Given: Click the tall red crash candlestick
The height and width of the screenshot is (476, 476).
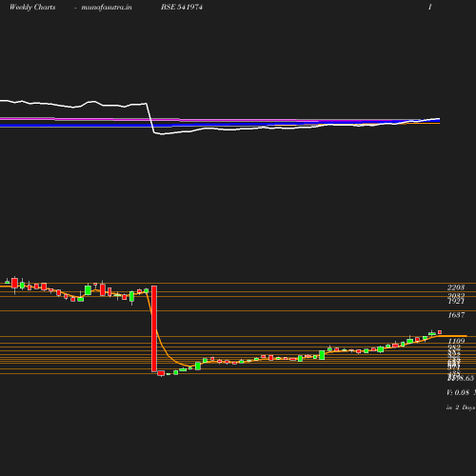Looking at the screenshot, I should point(154,328).
